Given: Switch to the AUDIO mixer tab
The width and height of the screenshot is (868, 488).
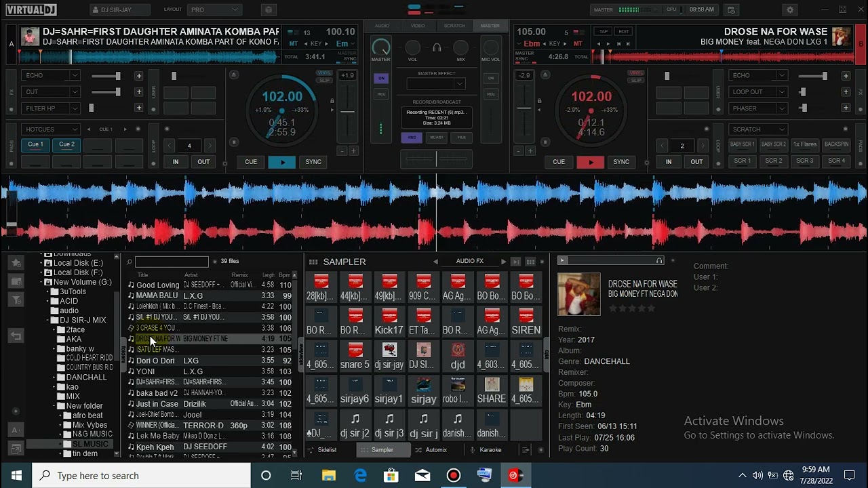Looking at the screenshot, I should (382, 26).
